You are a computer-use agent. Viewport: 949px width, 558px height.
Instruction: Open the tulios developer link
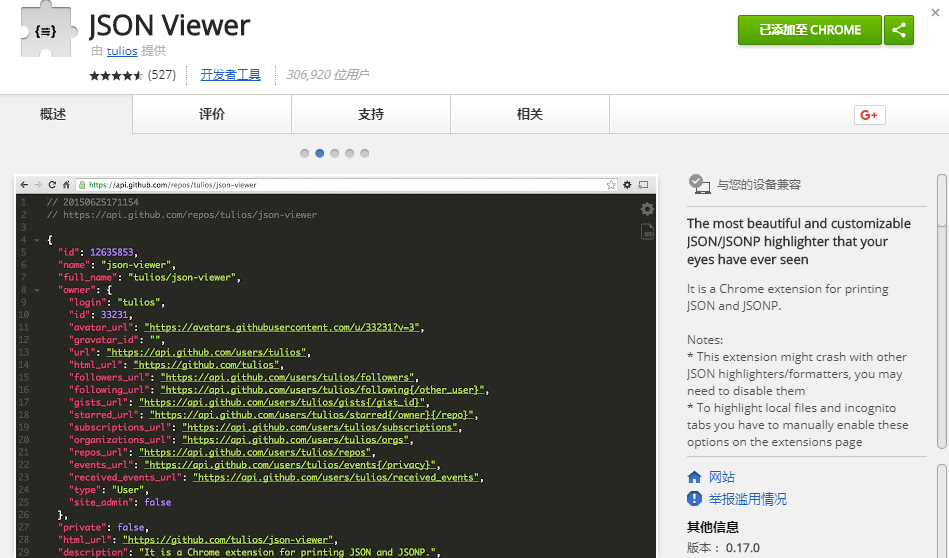click(122, 51)
